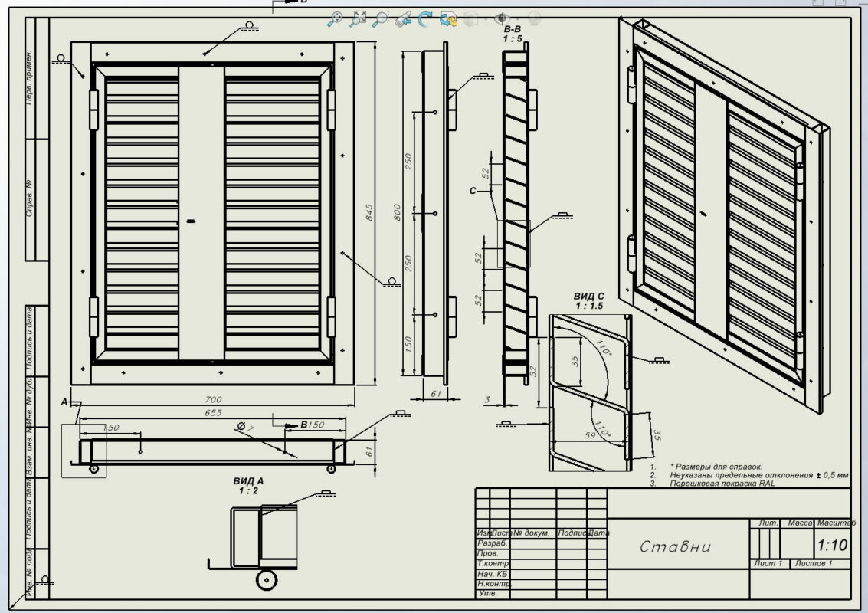
Task: Activate the Rotate View curved arrow icon
Action: [x=426, y=19]
